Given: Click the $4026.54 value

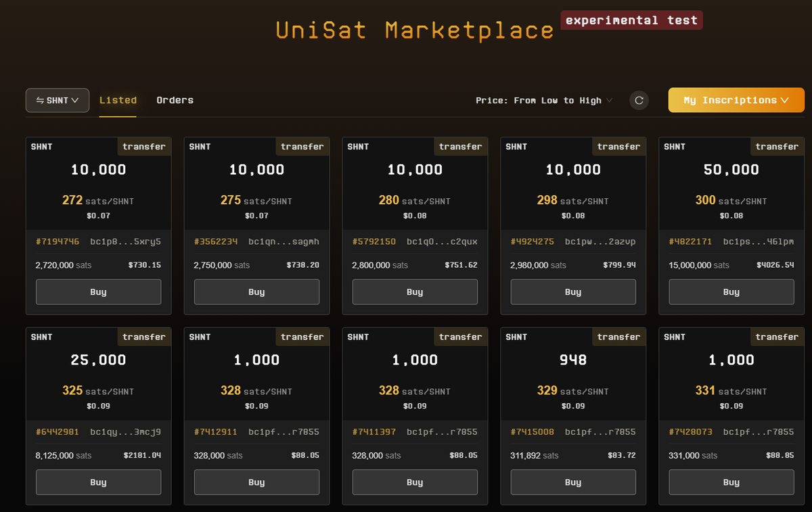Looking at the screenshot, I should click(775, 265).
